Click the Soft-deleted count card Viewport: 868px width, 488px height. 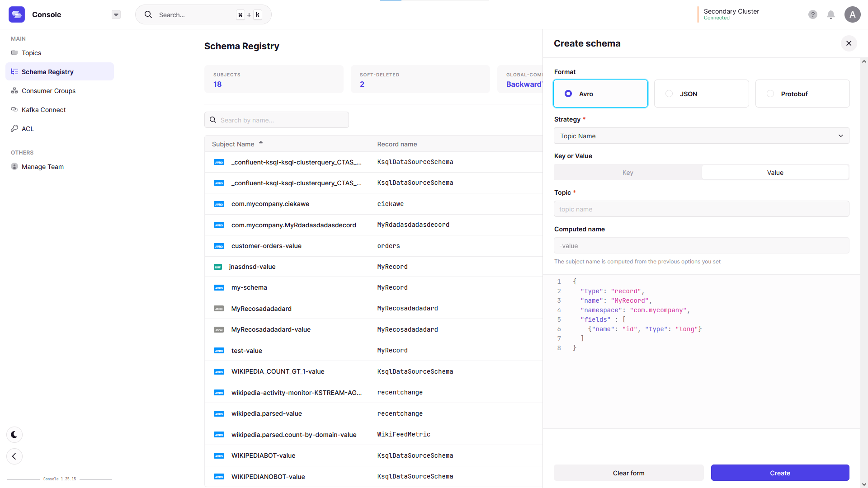coord(420,79)
